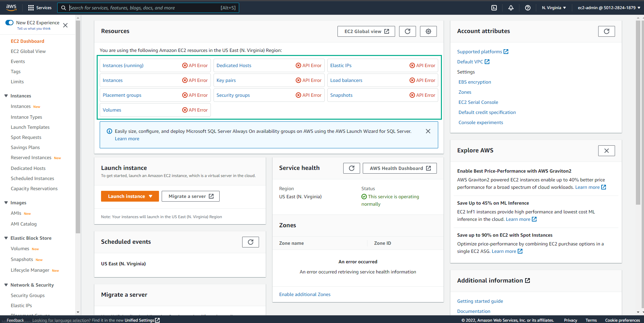Open Dedicated Hosts resource link
Image resolution: width=644 pixels, height=323 pixels.
coord(234,65)
